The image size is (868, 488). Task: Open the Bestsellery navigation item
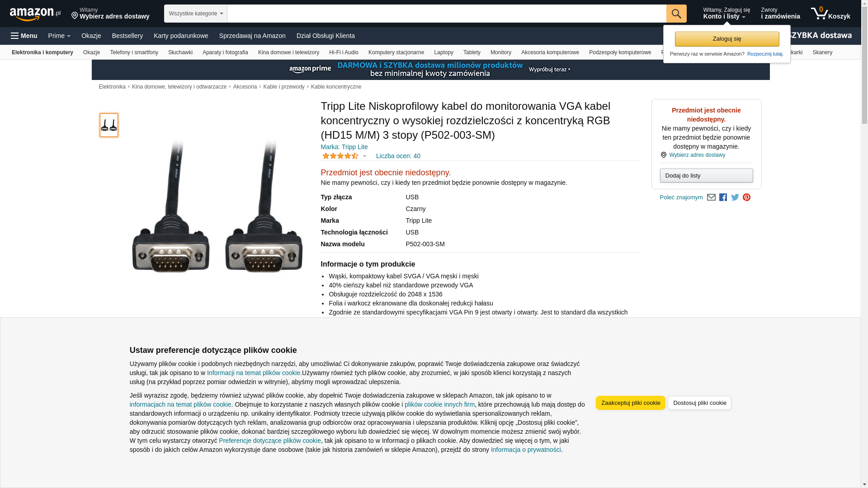click(x=127, y=36)
